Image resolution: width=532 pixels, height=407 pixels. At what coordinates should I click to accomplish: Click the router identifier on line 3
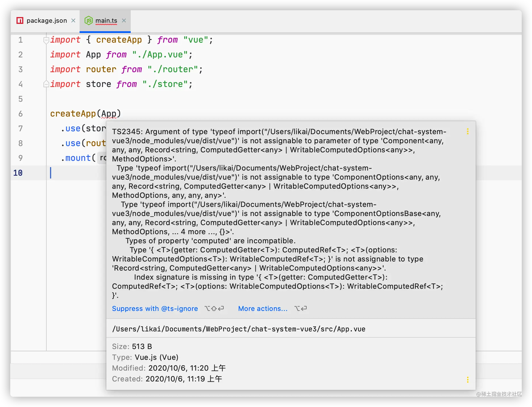click(101, 69)
